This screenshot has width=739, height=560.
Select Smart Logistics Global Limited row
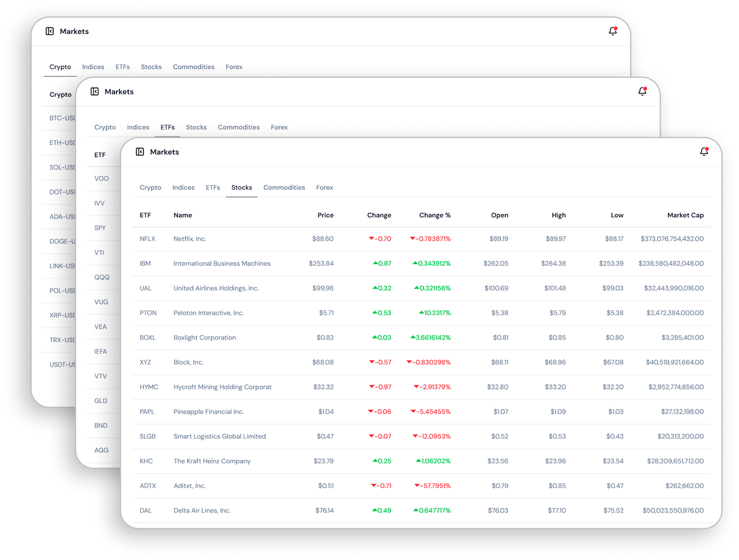click(x=422, y=436)
